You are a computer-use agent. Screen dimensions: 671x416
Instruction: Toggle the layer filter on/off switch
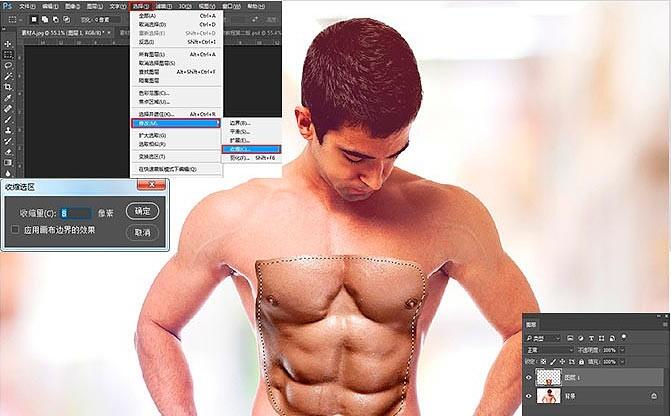point(624,337)
